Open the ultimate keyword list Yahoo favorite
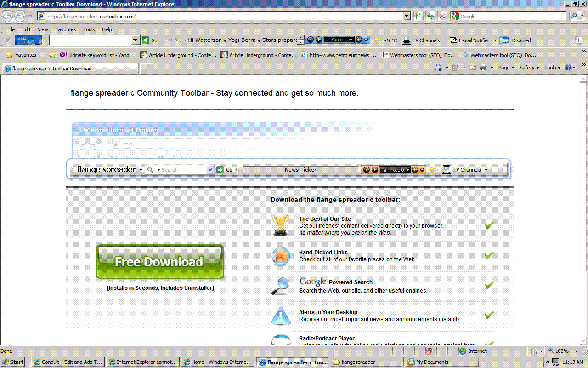This screenshot has width=588, height=368. point(97,55)
